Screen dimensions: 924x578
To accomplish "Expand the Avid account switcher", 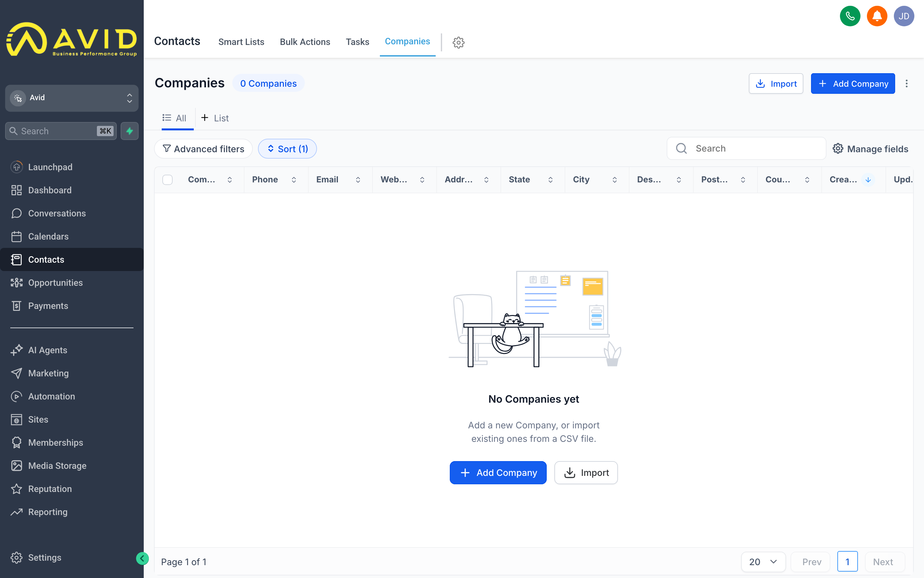I will [x=72, y=98].
